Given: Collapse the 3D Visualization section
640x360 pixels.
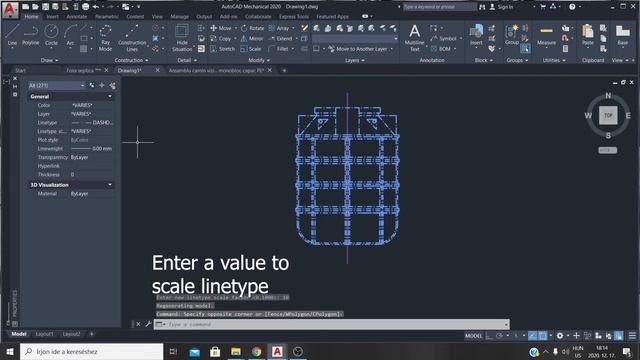Looking at the screenshot, I should pos(110,184).
